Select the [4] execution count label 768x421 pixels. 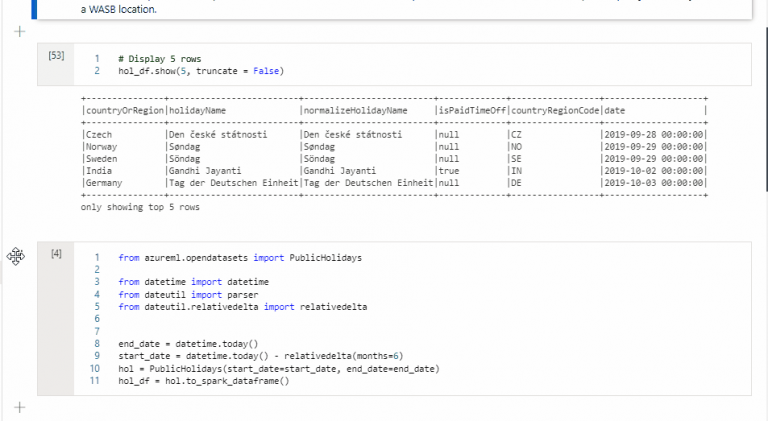click(56, 253)
